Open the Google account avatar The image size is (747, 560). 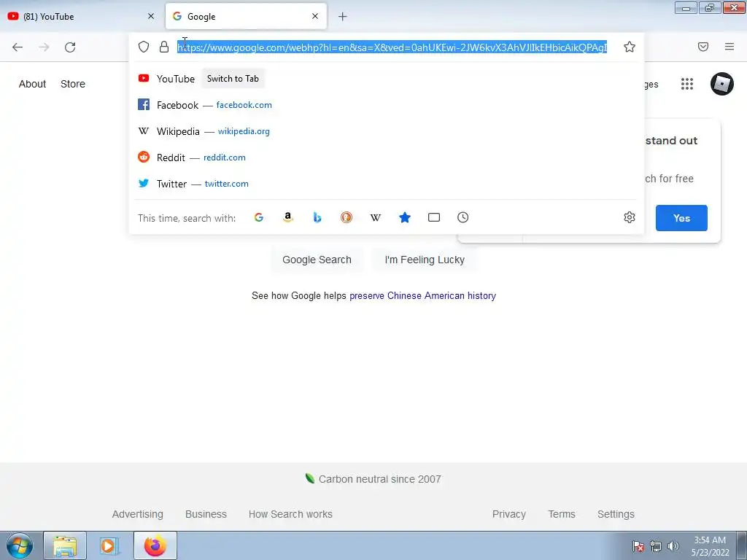721,84
